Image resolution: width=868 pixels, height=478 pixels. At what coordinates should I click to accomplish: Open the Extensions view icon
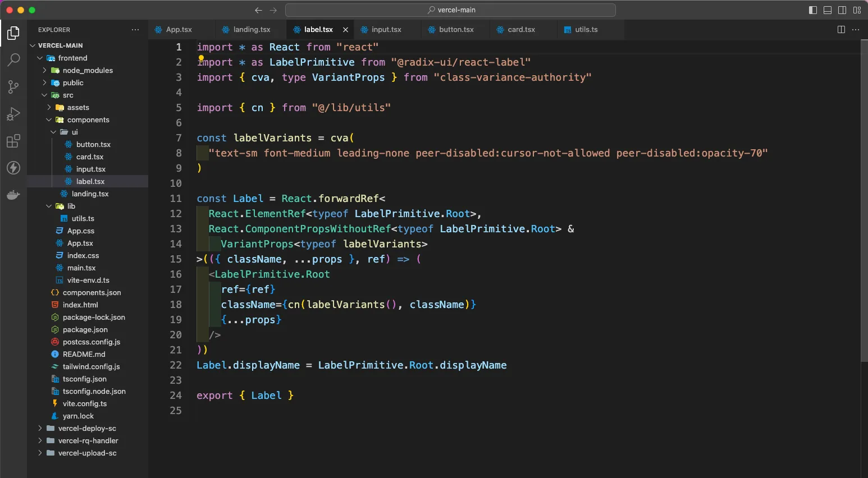[13, 141]
